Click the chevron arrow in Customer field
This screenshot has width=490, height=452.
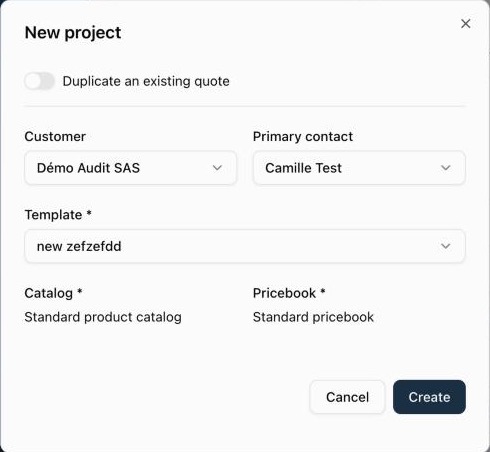217,168
